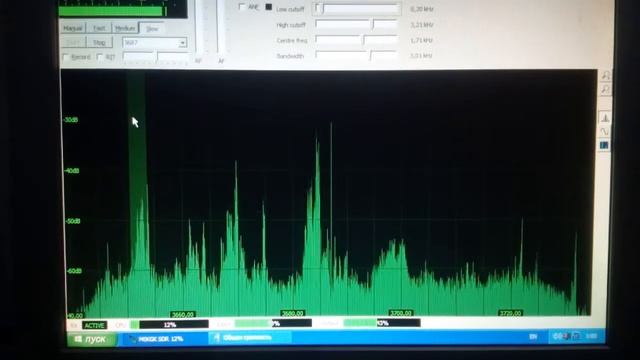This screenshot has width=640, height=360.
Task: Adjust the Low cutoff slider
Action: pos(357,9)
